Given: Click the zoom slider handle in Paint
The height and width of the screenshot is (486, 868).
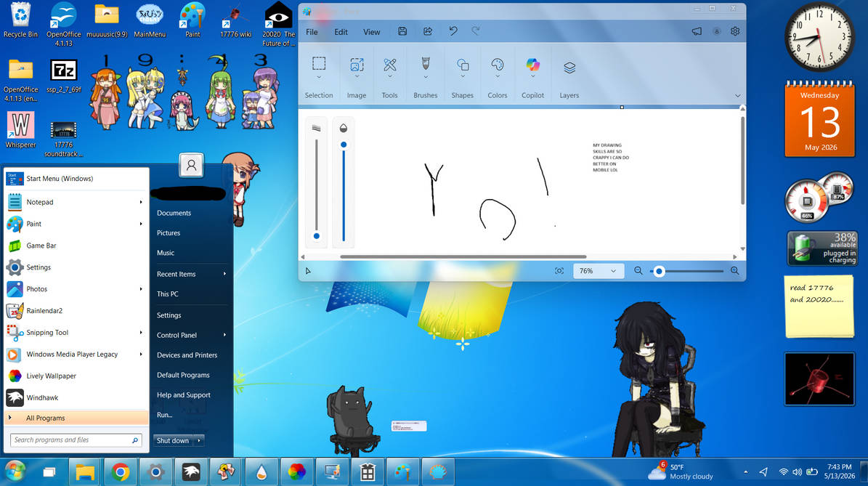Looking at the screenshot, I should coord(659,271).
